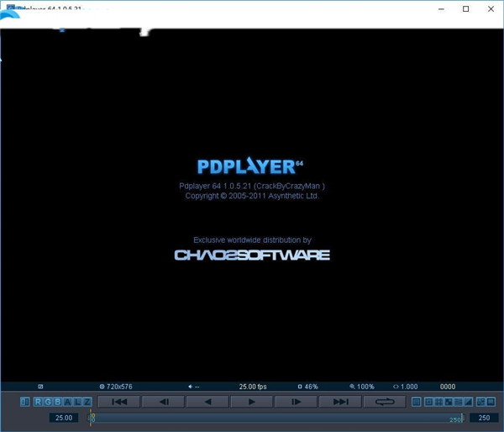Play backward

(207, 402)
